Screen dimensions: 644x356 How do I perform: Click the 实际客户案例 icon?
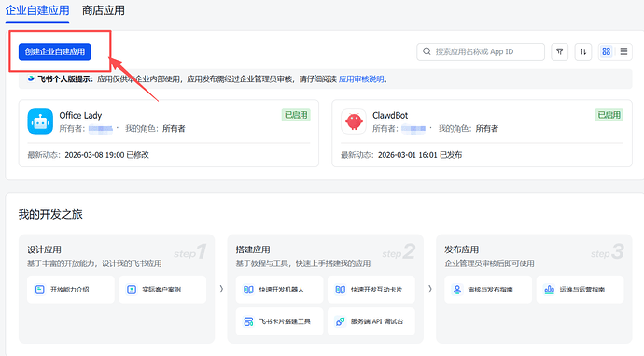(x=132, y=290)
